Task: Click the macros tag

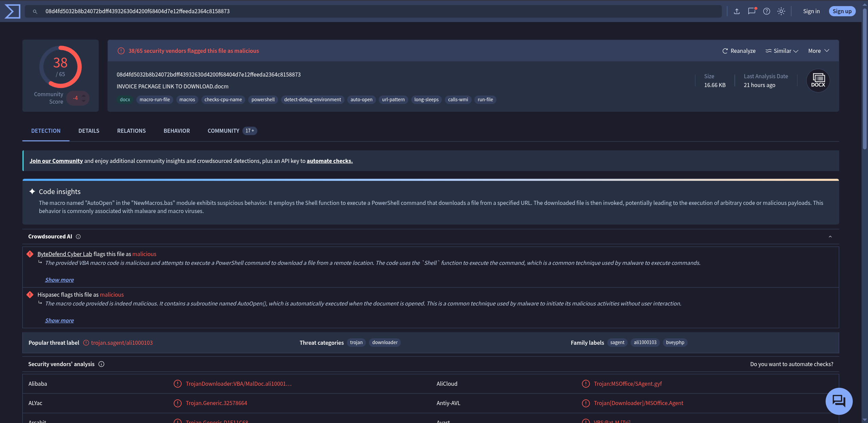Action: [187, 100]
